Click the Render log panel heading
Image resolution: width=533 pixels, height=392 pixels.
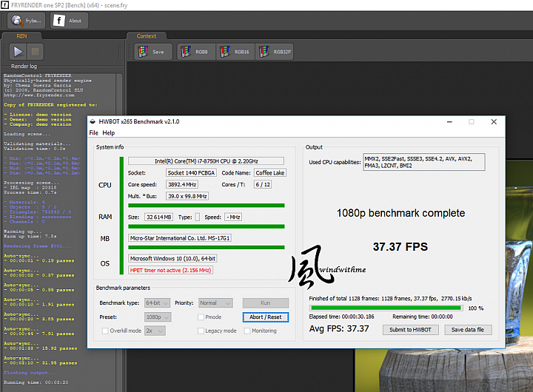tap(24, 67)
